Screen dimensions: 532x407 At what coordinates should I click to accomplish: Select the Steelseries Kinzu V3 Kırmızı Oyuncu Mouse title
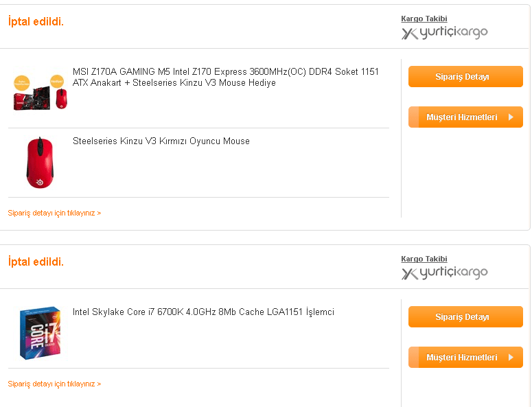coord(161,141)
